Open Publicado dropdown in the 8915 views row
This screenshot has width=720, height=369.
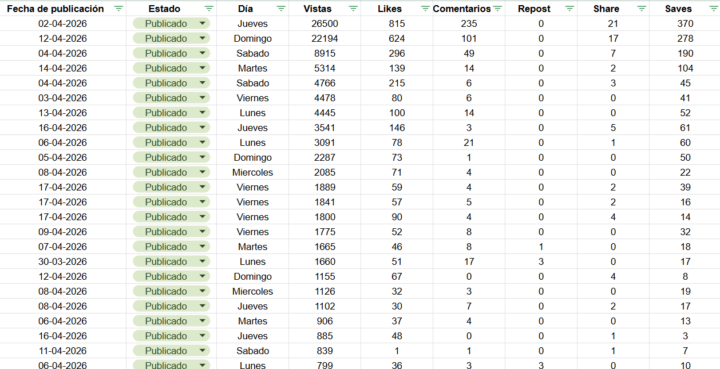pos(202,53)
